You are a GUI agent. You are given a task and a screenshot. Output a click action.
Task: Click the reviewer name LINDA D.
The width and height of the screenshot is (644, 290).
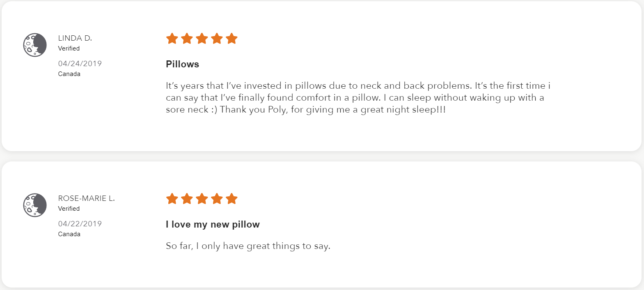point(75,38)
